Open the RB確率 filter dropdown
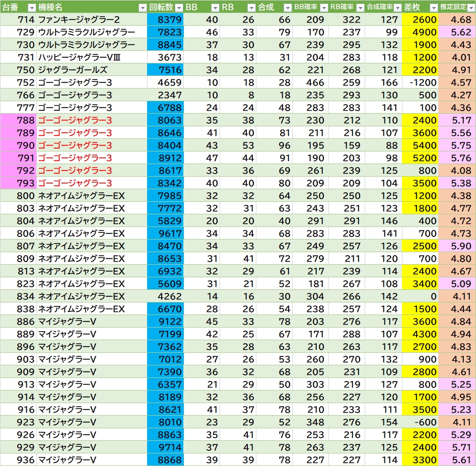 click(360, 8)
